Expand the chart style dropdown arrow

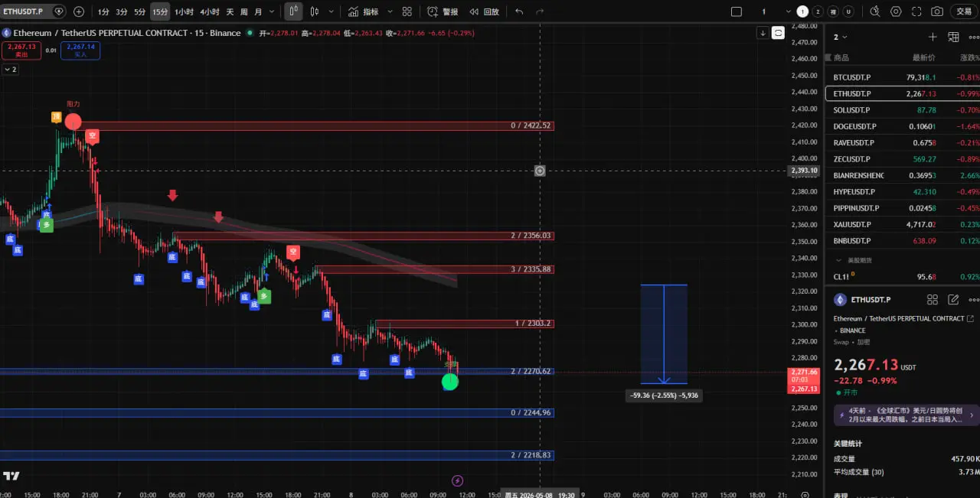(331, 11)
